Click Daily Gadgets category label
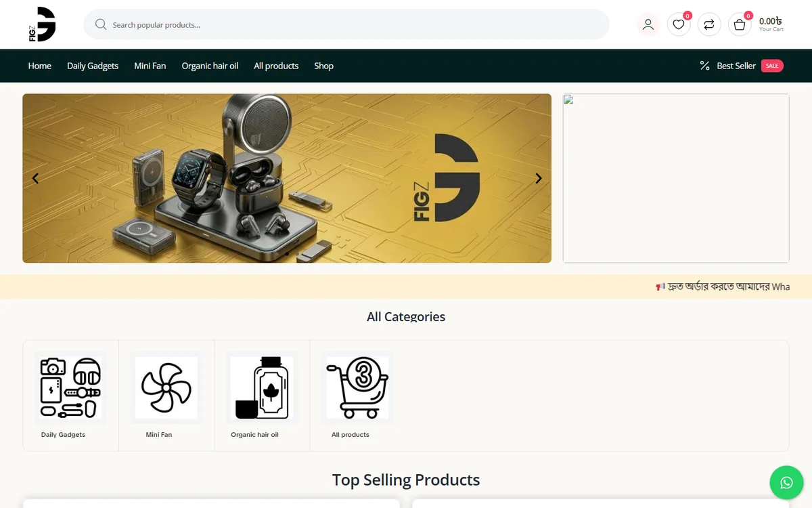This screenshot has height=508, width=812. (64, 435)
